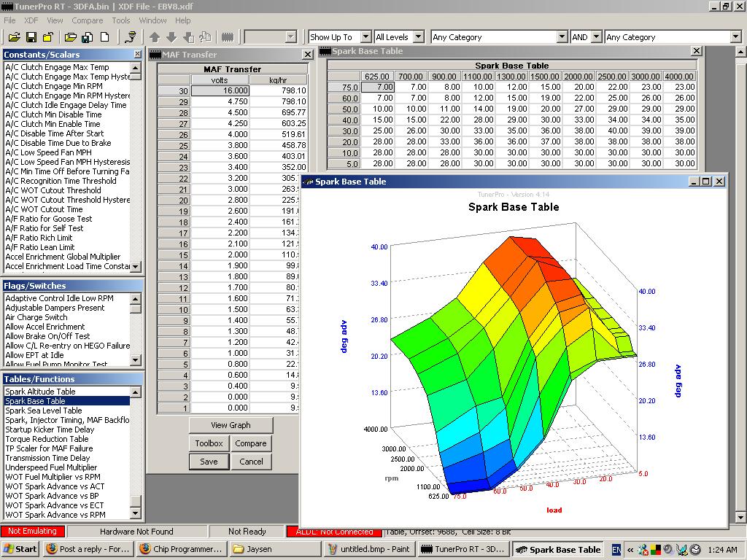The image size is (747, 560).
Task: Expand hidden tray icons chevron
Action: click(630, 550)
